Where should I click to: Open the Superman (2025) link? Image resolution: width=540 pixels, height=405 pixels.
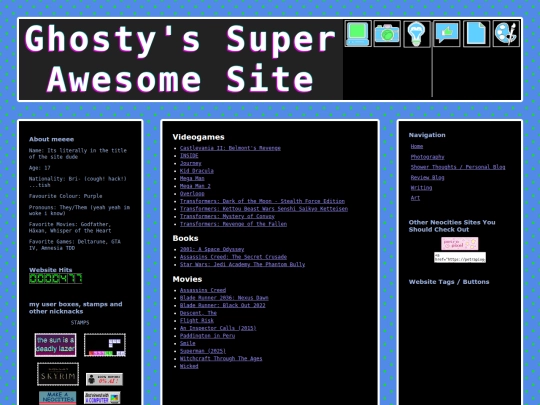point(202,351)
